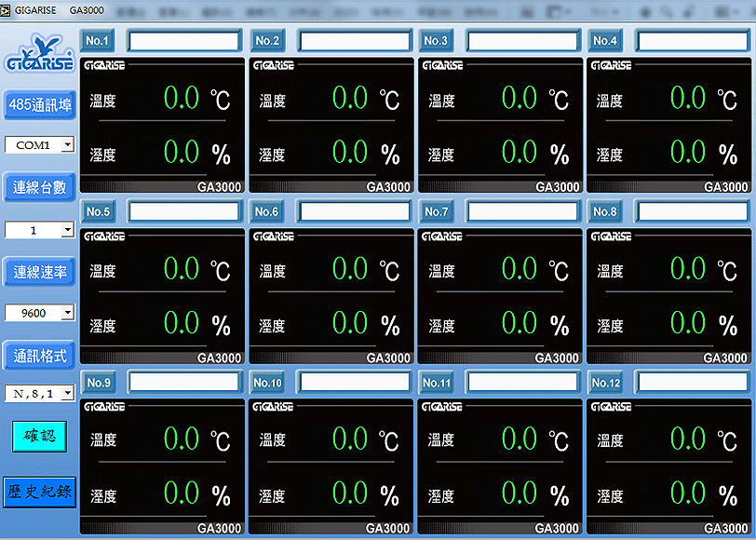Image resolution: width=756 pixels, height=540 pixels.
Task: Open the N,8,1 format dropdown
Action: pos(68,394)
